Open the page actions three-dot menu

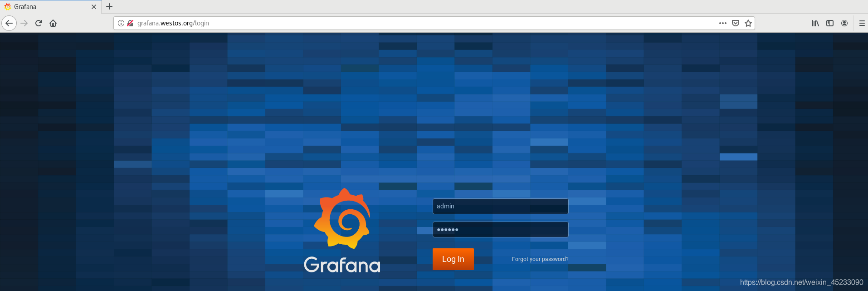pyautogui.click(x=723, y=23)
